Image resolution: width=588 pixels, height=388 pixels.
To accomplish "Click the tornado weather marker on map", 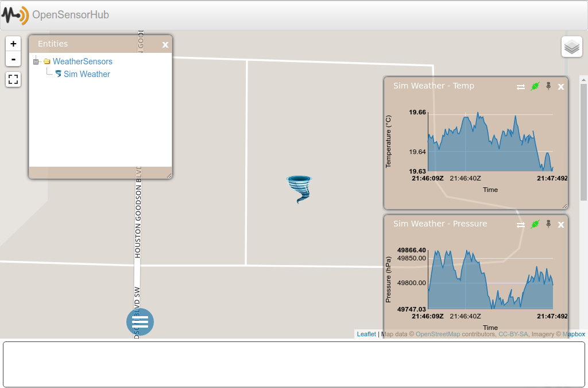I will tap(299, 189).
